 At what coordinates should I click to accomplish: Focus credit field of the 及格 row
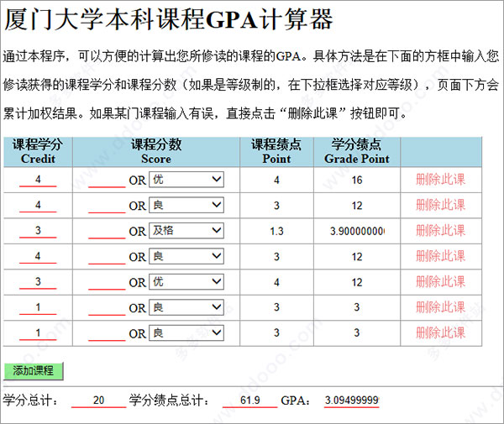coord(38,231)
